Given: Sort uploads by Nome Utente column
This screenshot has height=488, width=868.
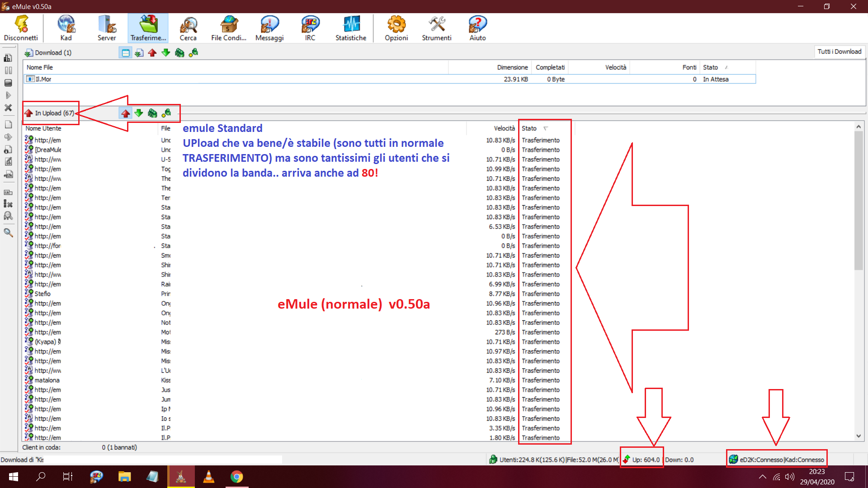Looking at the screenshot, I should click(x=90, y=128).
